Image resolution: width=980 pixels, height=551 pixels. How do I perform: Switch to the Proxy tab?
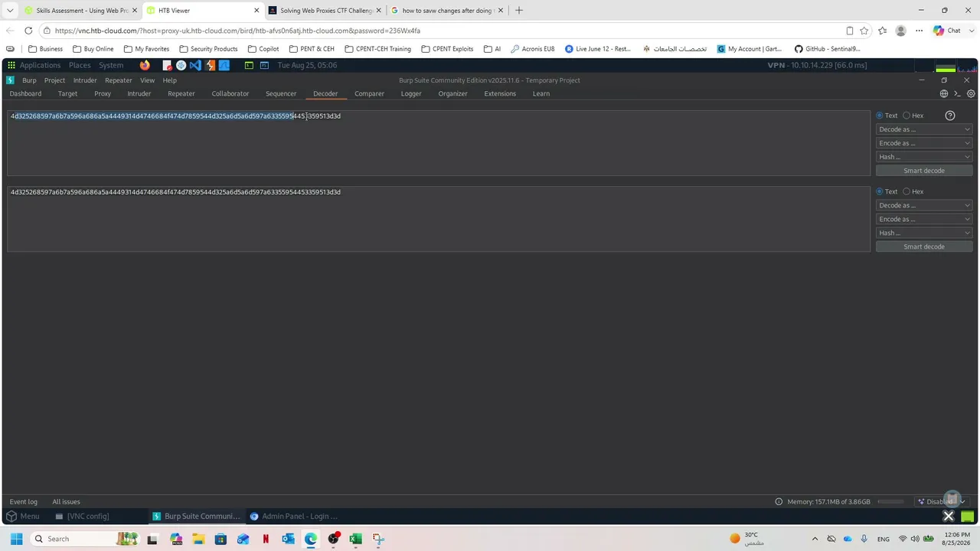103,93
